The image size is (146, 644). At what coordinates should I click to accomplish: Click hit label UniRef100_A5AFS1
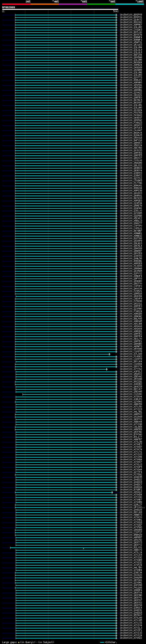click(x=131, y=42)
